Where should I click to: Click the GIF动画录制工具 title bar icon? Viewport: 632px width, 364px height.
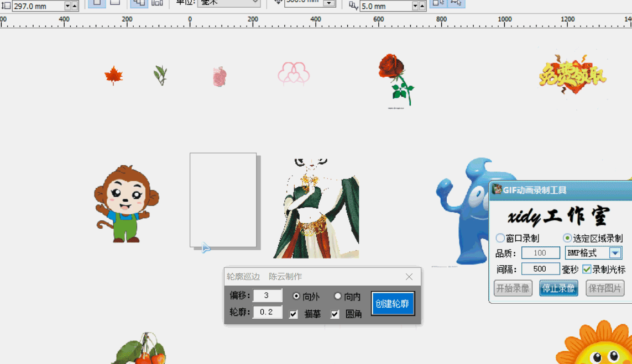click(497, 189)
